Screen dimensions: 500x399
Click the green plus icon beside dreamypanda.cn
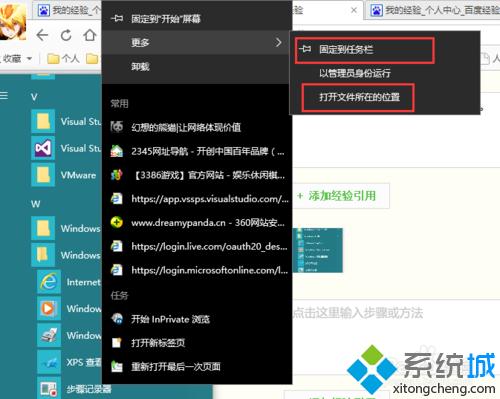(117, 222)
